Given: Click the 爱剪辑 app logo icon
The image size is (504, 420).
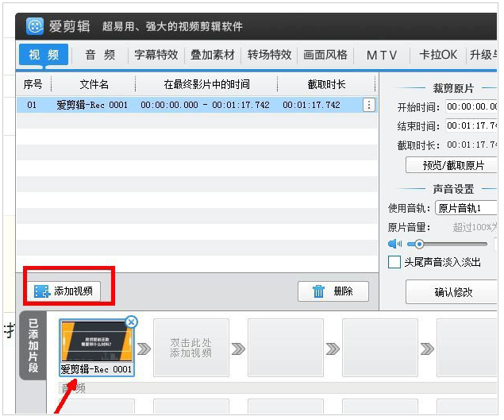Looking at the screenshot, I should click(x=35, y=26).
